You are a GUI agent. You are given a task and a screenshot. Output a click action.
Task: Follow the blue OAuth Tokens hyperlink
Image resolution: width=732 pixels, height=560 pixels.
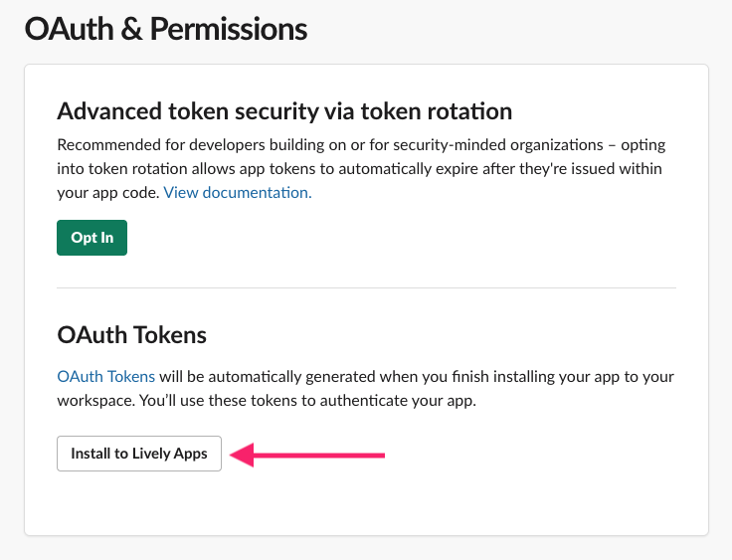tap(105, 376)
